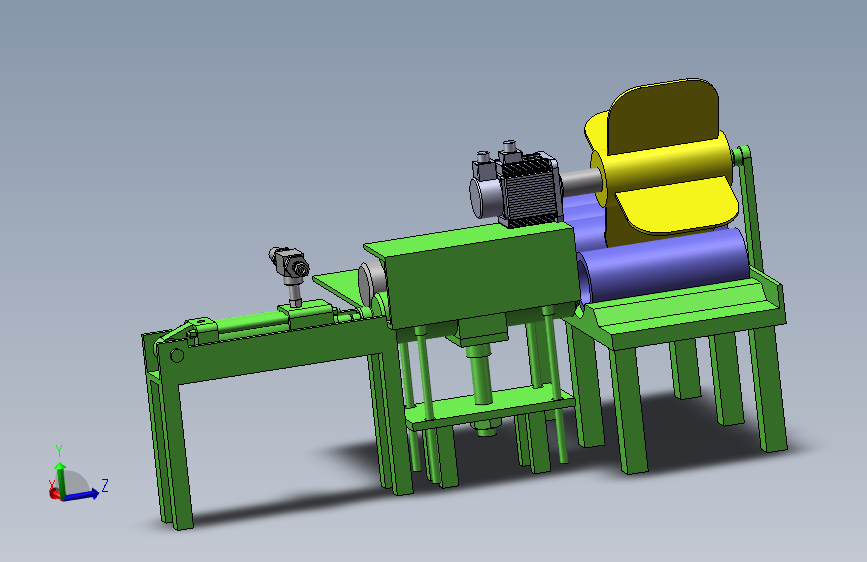Select the black finned servo motor
Viewport: 867px width, 562px height.
530,191
